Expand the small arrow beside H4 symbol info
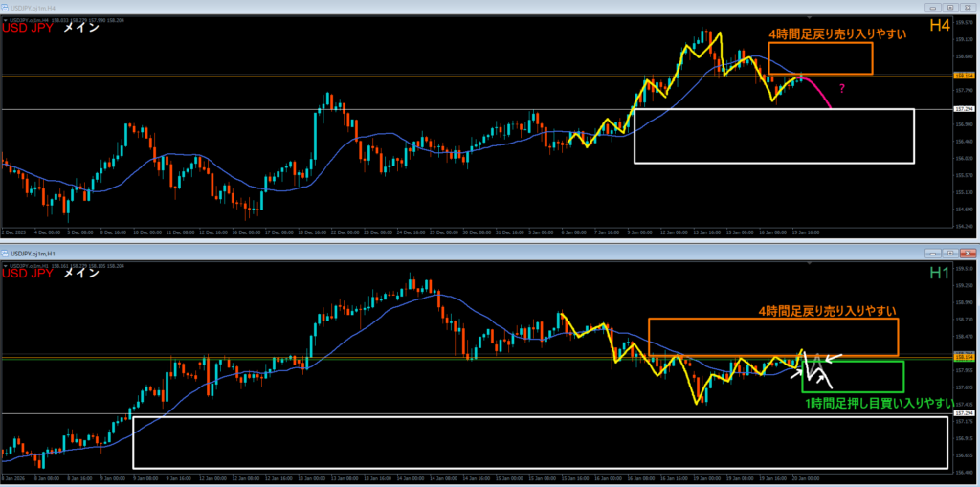Image resolution: width=980 pixels, height=487 pixels. (x=5, y=20)
